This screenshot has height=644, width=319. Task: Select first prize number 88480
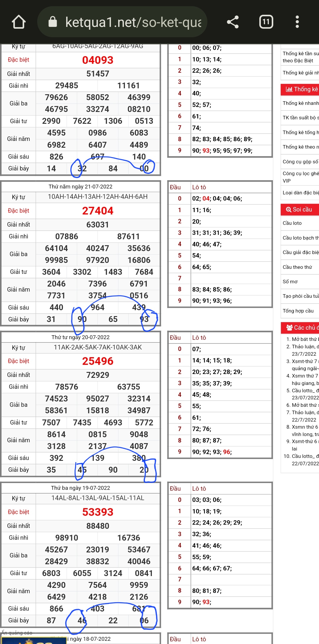pyautogui.click(x=98, y=526)
